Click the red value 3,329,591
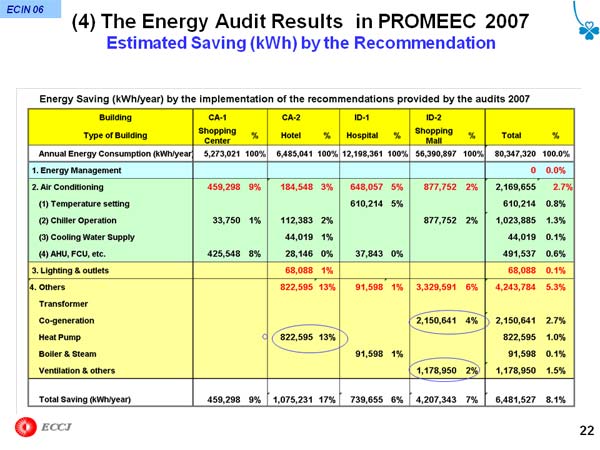600x450 pixels. [436, 287]
